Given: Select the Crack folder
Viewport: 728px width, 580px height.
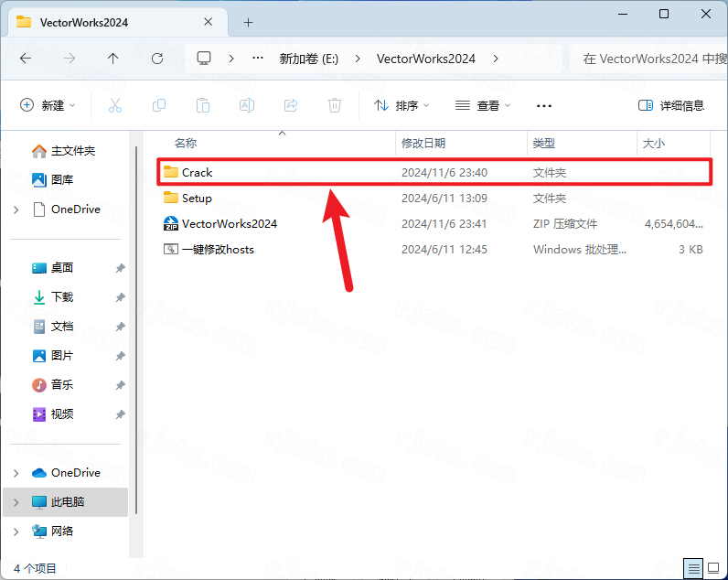Looking at the screenshot, I should coord(197,172).
